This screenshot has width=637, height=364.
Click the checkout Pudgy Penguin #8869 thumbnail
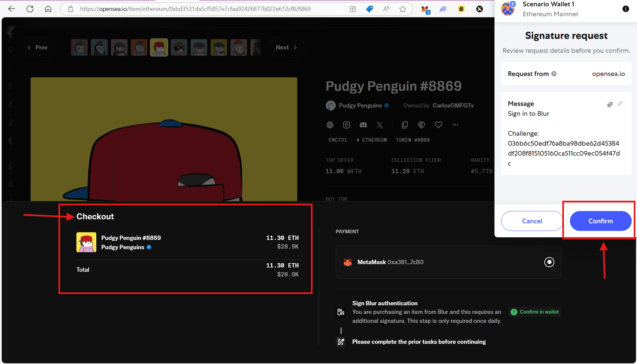pos(86,242)
